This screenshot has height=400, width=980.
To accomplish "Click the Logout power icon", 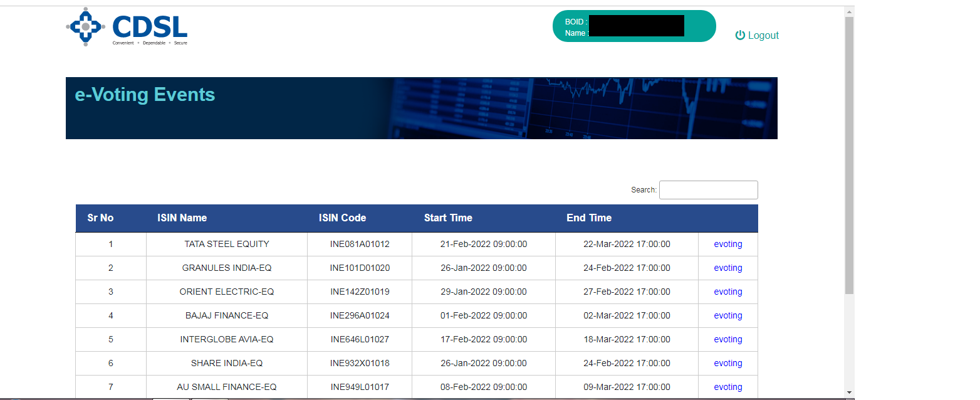I will pyautogui.click(x=740, y=35).
